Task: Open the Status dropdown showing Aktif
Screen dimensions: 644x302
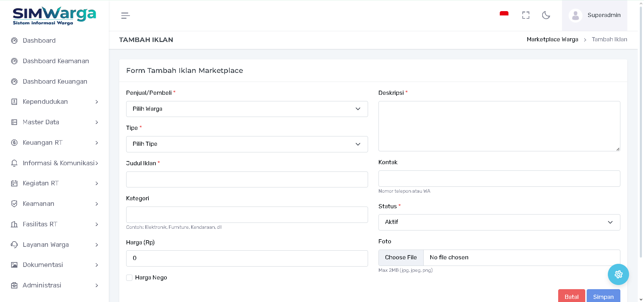Action: pyautogui.click(x=499, y=222)
